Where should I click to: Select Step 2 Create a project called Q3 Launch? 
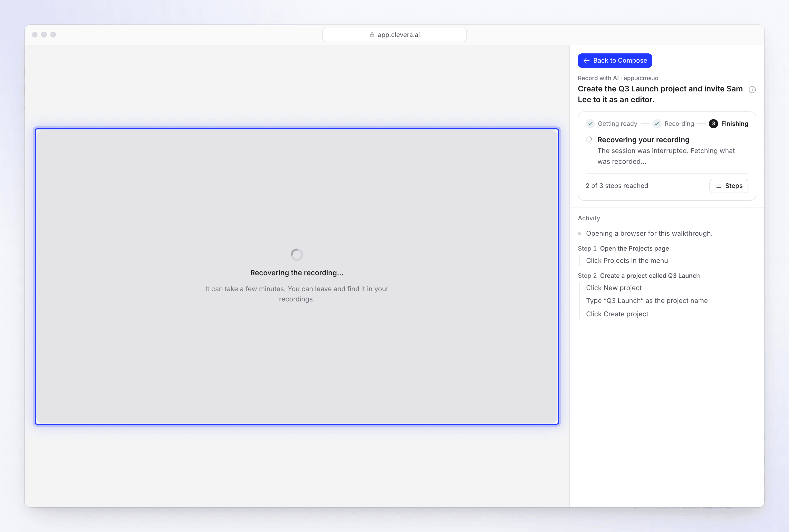coord(639,275)
